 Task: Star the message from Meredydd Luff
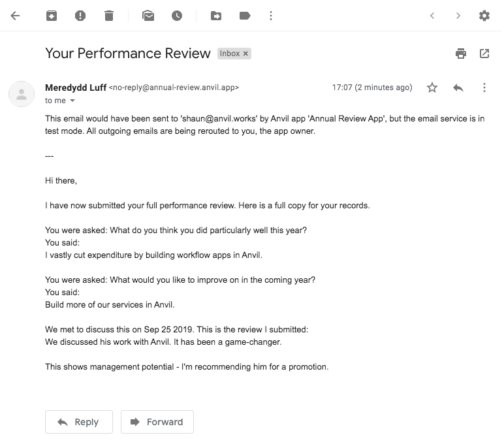432,88
